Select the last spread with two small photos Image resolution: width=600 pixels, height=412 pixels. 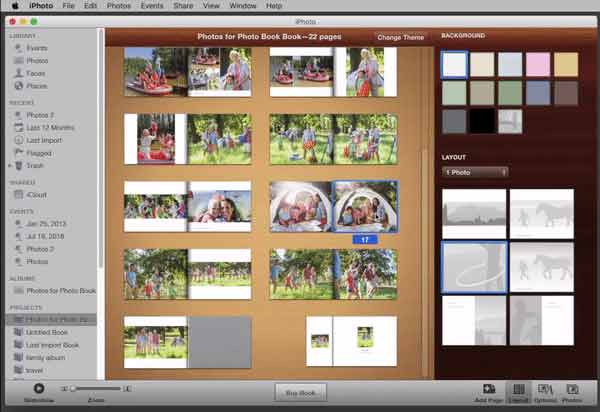[351, 341]
